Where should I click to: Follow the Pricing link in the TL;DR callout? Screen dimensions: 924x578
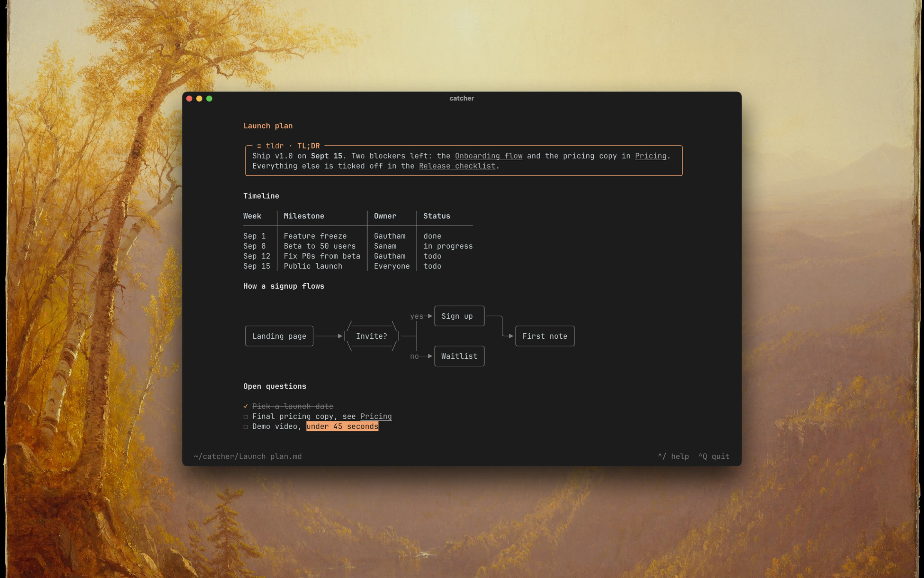pyautogui.click(x=651, y=156)
